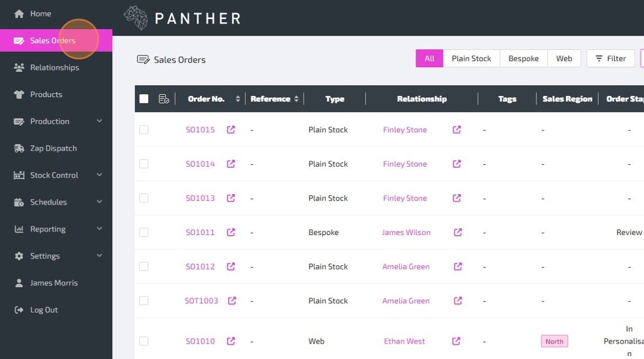
Task: Switch to the Bespoke tab
Action: point(523,59)
